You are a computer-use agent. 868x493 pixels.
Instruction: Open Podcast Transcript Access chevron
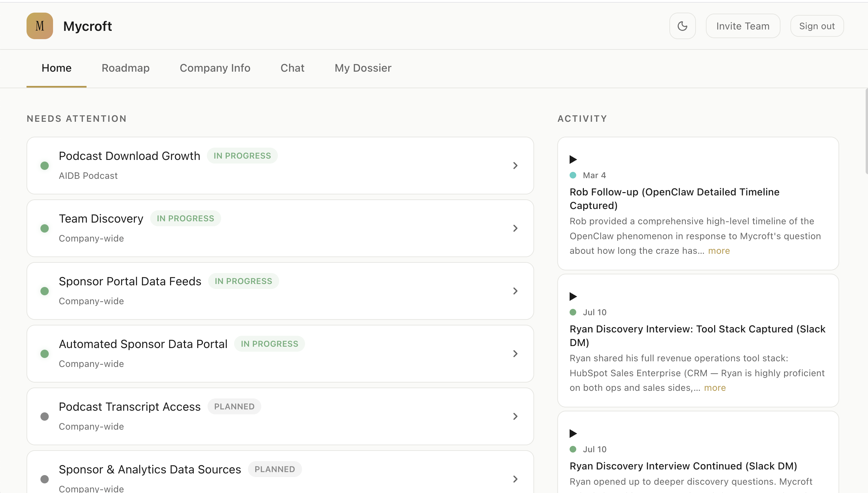coord(515,416)
